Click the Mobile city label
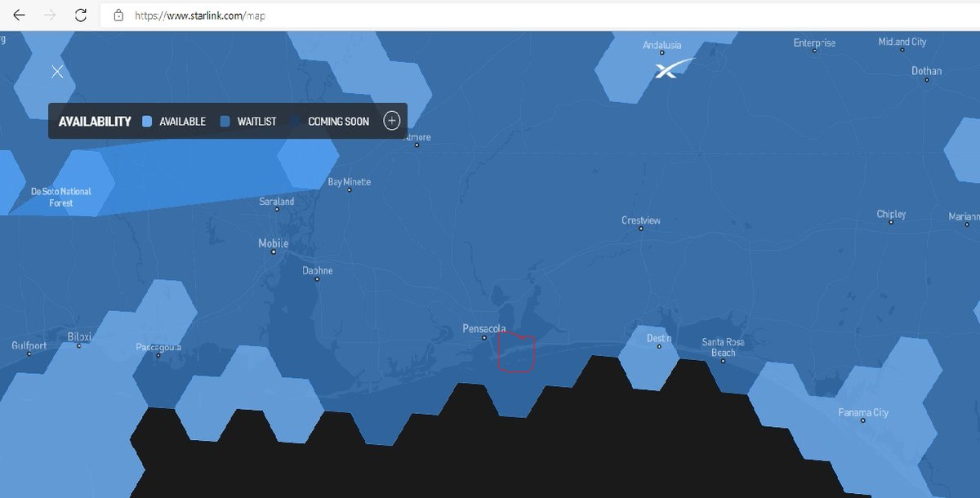This screenshot has height=498, width=980. [274, 243]
